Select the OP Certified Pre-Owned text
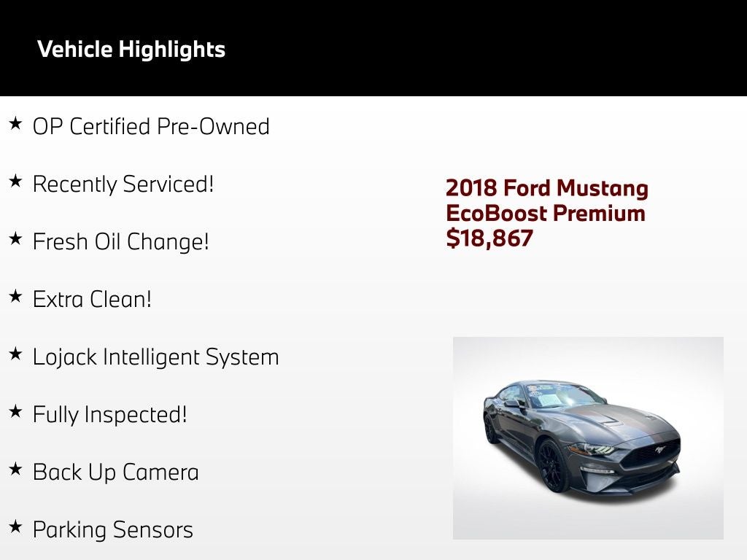Viewport: 747px width, 560px height. [x=151, y=126]
